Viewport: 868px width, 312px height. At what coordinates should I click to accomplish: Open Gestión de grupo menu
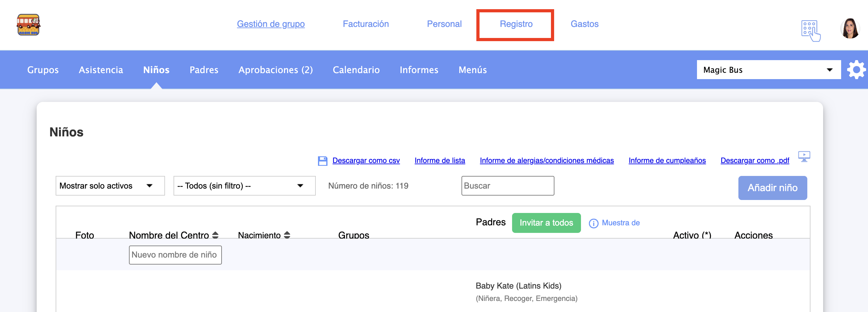[271, 24]
